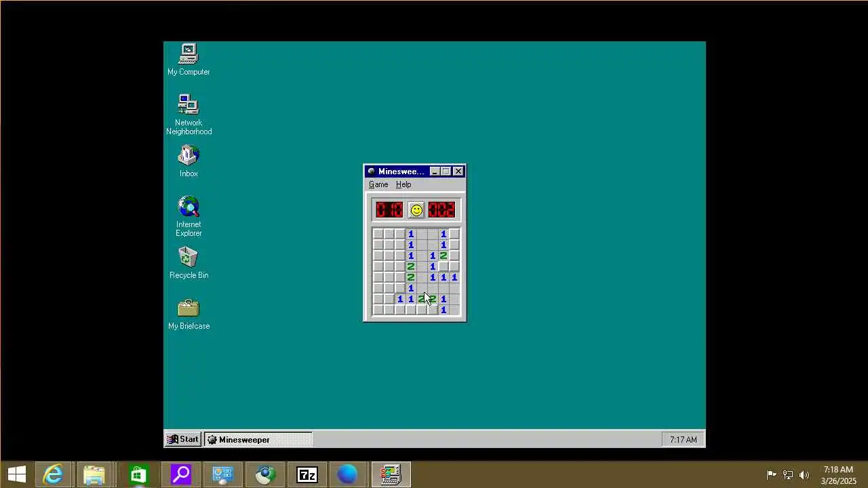Reveal the covered bottom-left corner minefield cell
This screenshot has height=488, width=868.
[378, 310]
